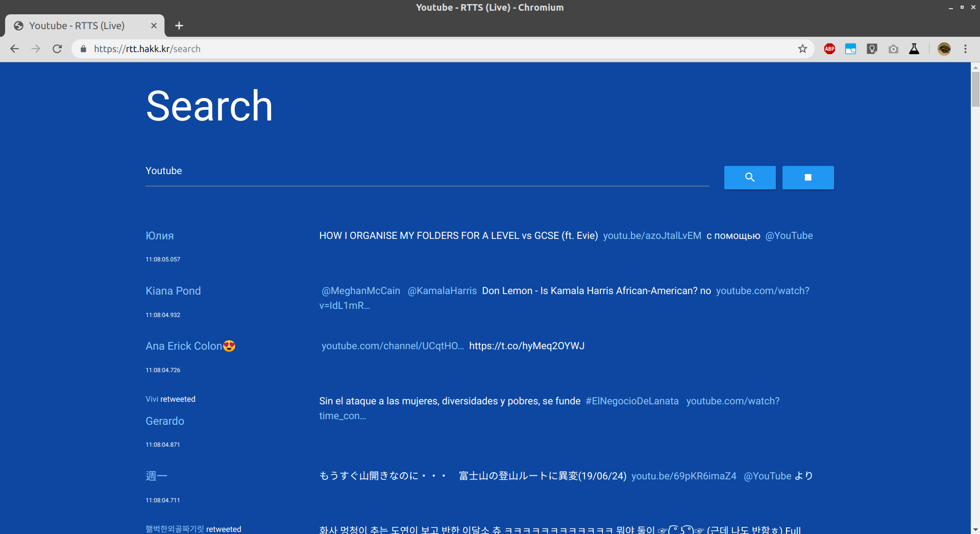Image resolution: width=980 pixels, height=534 pixels.
Task: Reload the current page
Action: (x=57, y=49)
